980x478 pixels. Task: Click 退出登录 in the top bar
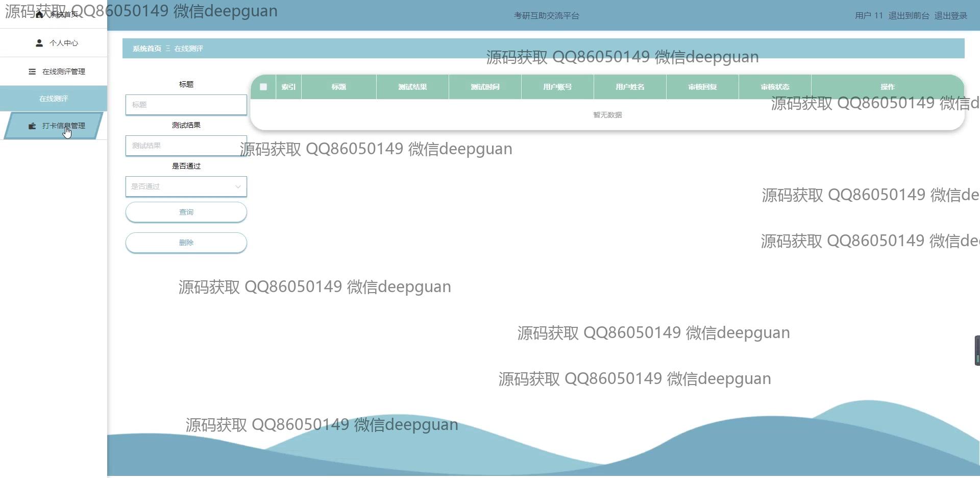[950, 15]
